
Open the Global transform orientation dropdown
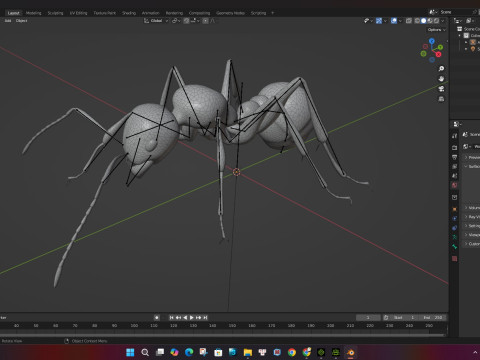click(x=156, y=21)
